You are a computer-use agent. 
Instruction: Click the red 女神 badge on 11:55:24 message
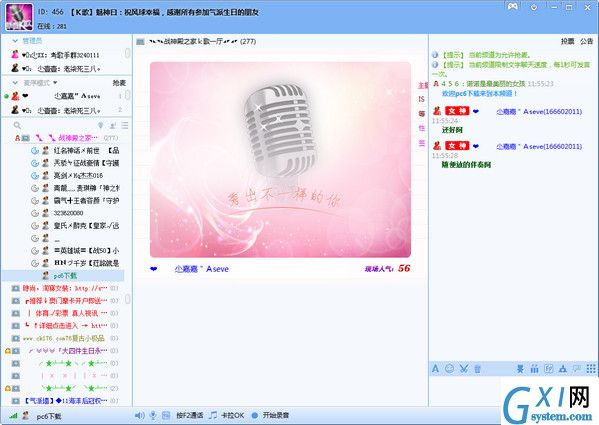[x=457, y=111]
